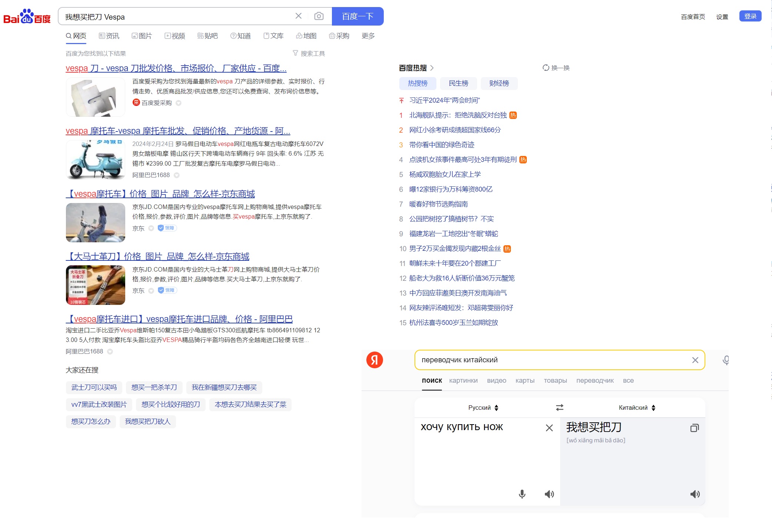
Task: Open 【vespa摩托车】京东商城 result
Action: [160, 194]
